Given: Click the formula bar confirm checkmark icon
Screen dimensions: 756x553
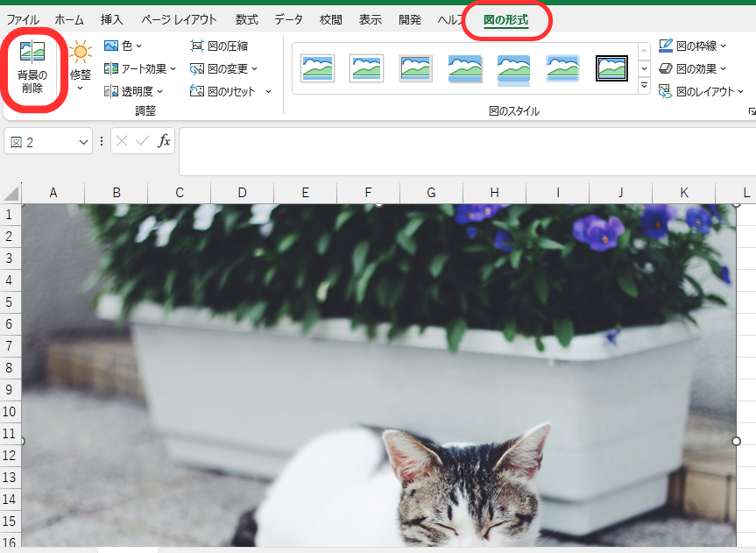Looking at the screenshot, I should click(143, 141).
